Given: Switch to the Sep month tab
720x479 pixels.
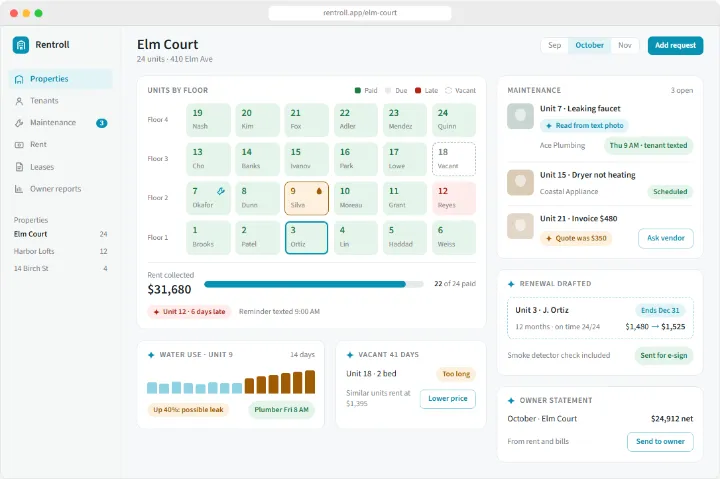Looking at the screenshot, I should point(554,45).
